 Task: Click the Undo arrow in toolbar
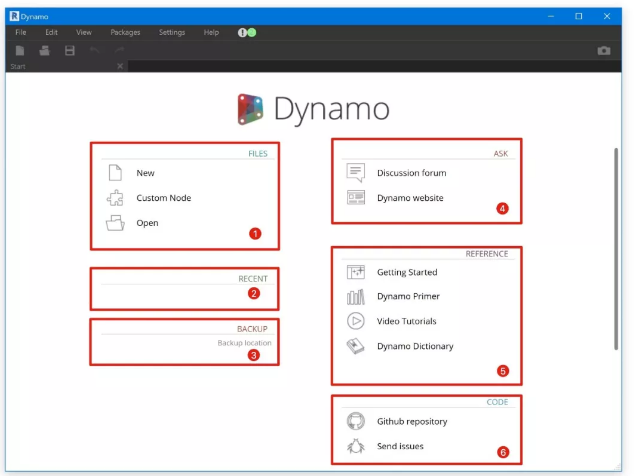95,50
